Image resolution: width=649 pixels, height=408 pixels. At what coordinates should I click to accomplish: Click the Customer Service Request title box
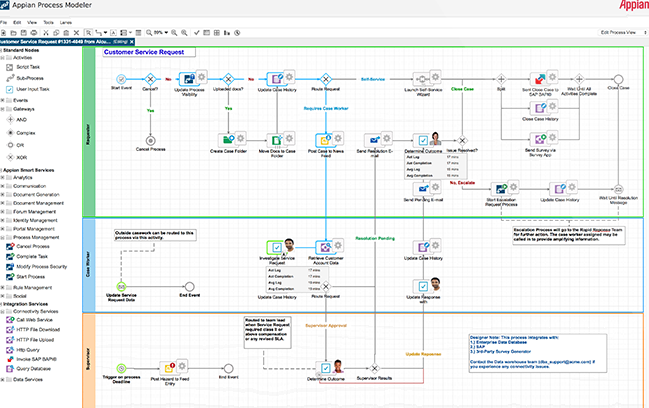(x=147, y=51)
